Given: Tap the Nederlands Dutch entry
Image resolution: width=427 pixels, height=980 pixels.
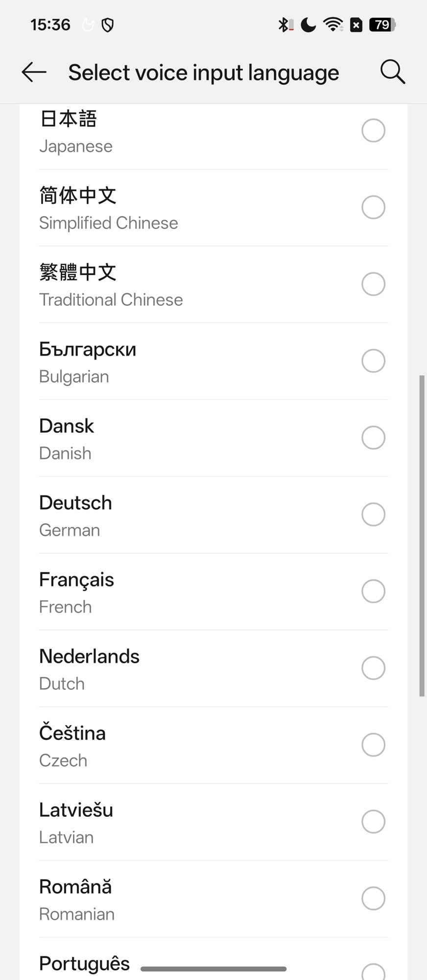Looking at the screenshot, I should coord(196,669).
